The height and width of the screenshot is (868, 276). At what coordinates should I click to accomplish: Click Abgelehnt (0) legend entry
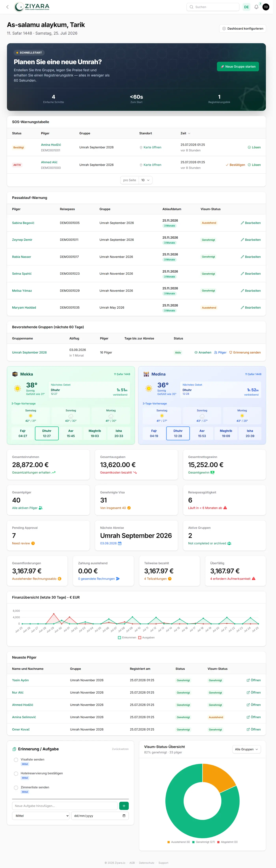click(228, 842)
